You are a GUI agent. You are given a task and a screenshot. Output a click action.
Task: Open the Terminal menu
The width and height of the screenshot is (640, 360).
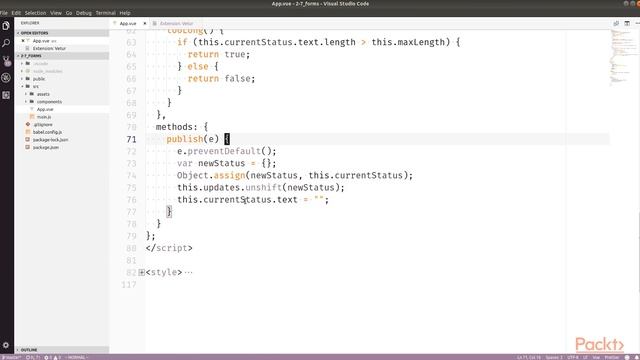click(106, 13)
